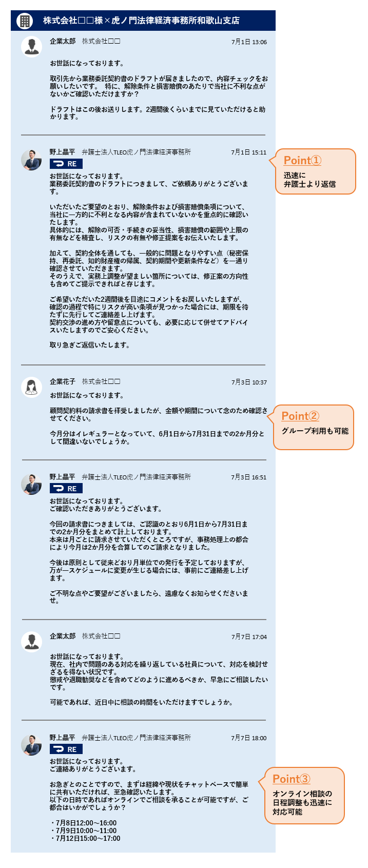The image size is (368, 868).
Task: Click the building icon in header
Action: click(x=24, y=21)
